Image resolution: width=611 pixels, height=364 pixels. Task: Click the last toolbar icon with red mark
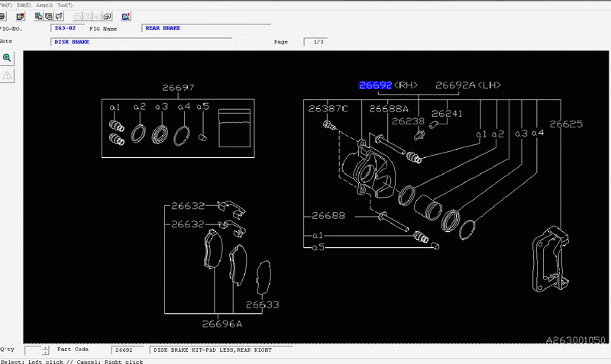[x=125, y=15]
